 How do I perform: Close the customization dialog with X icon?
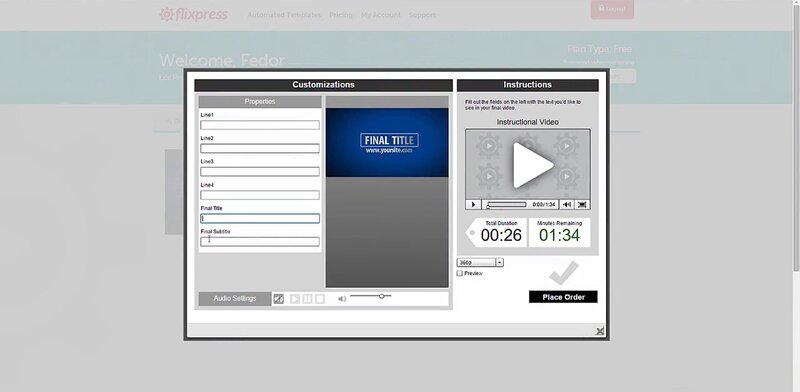(600, 331)
